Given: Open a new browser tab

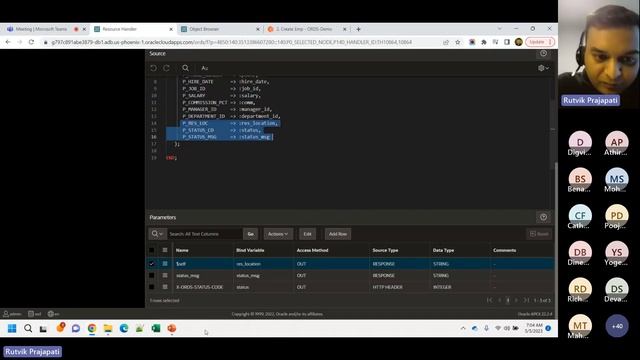Looking at the screenshot, I should click(x=358, y=29).
